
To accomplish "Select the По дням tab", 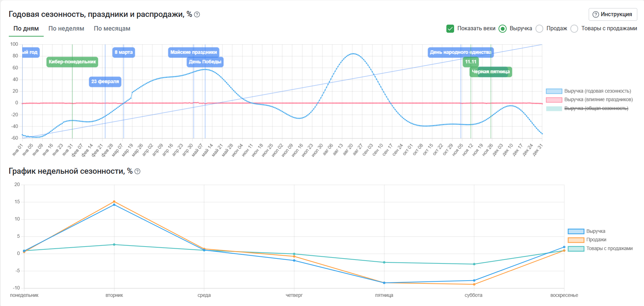I will coord(26,28).
